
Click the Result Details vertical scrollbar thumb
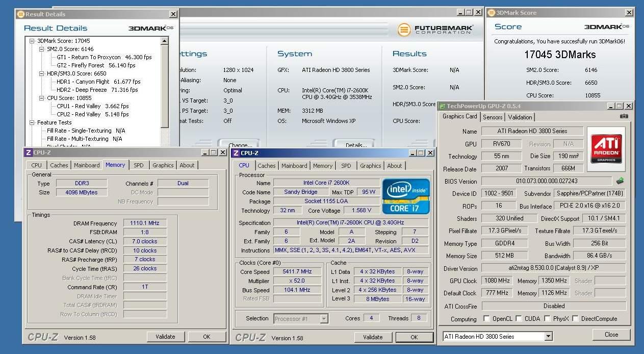tap(164, 86)
